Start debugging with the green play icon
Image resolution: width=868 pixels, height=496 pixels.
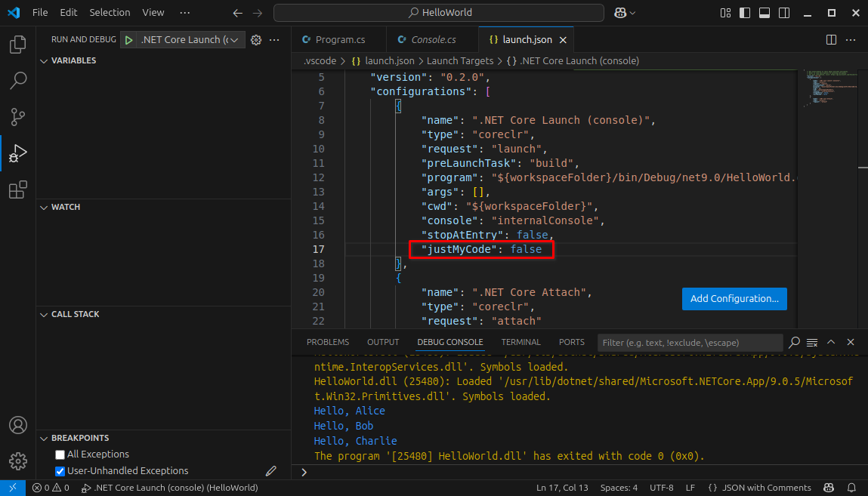point(128,40)
